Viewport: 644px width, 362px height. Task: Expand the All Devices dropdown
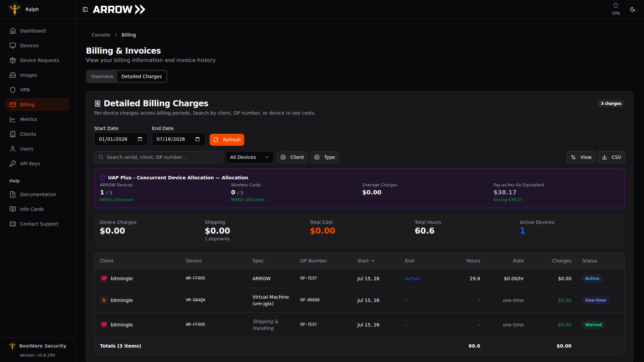click(x=250, y=157)
